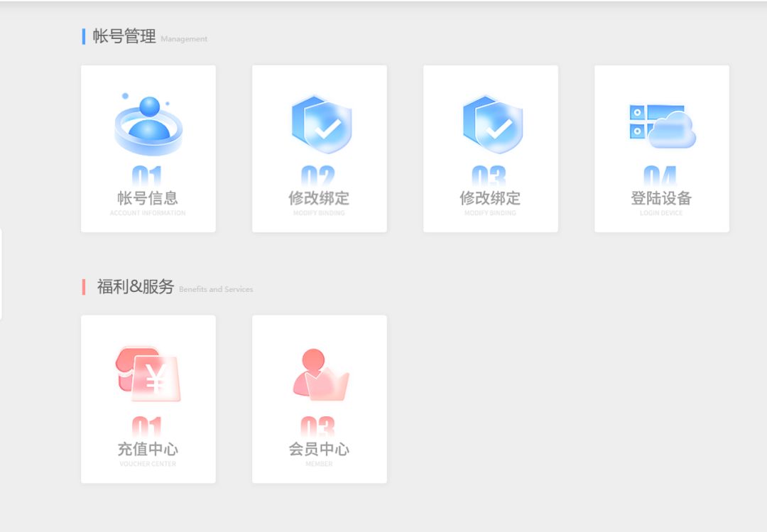This screenshot has width=767, height=532.
Task: Click the 修改绑定 label on card 02
Action: (x=319, y=198)
